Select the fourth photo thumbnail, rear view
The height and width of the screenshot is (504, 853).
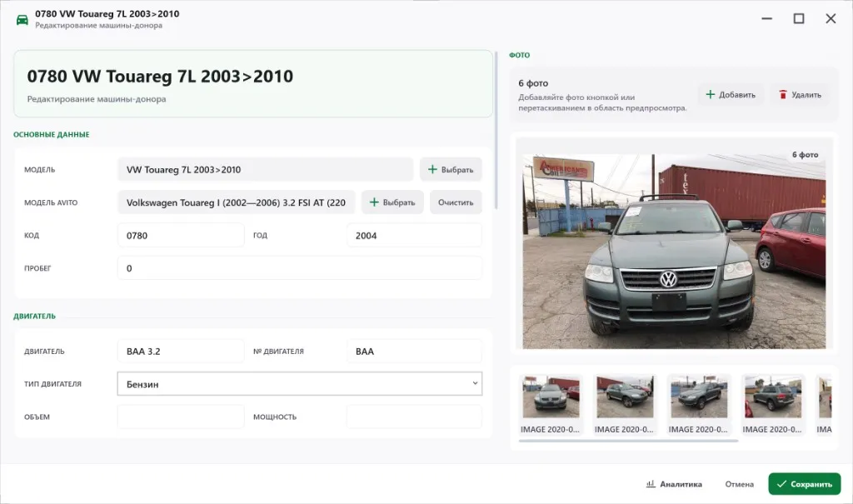[772, 405]
